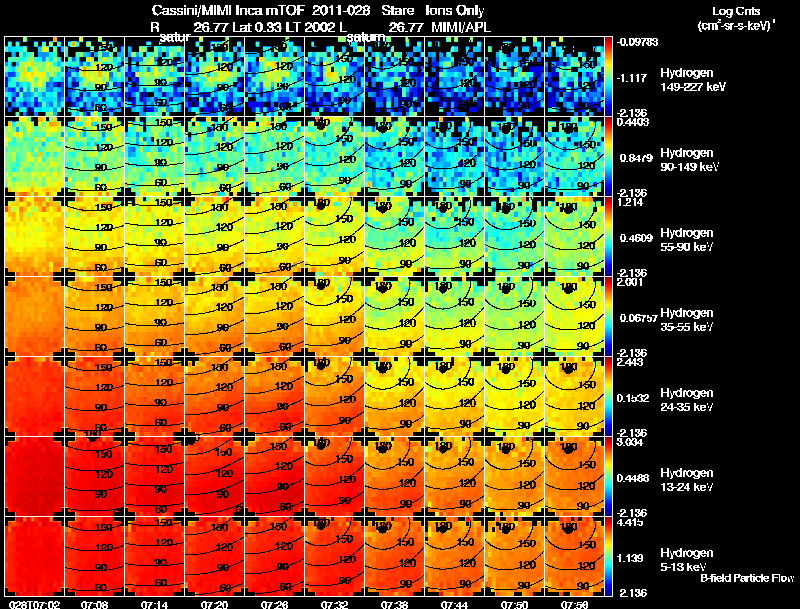Image resolution: width=800 pixels, height=609 pixels.
Task: Click the units label '(cm²-sr-s-keV)'
Action: (734, 26)
